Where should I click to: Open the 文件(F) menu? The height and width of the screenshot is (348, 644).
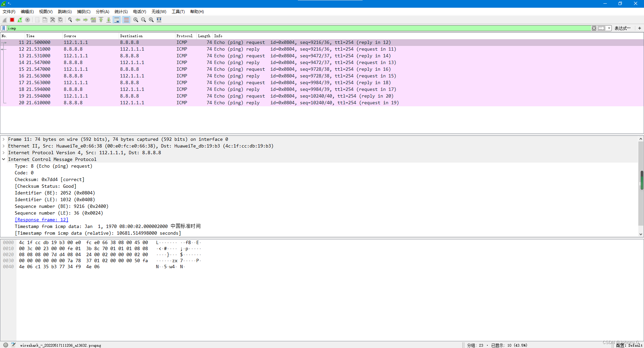click(9, 11)
